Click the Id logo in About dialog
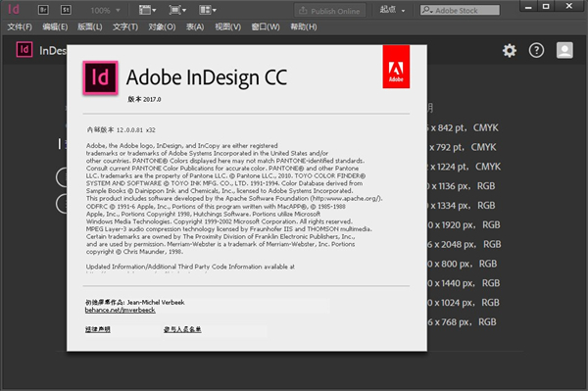This screenshot has width=588, height=391. pyautogui.click(x=101, y=77)
